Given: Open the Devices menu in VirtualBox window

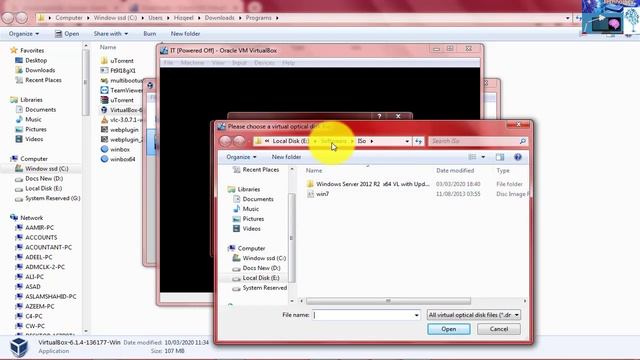Looking at the screenshot, I should click(264, 62).
